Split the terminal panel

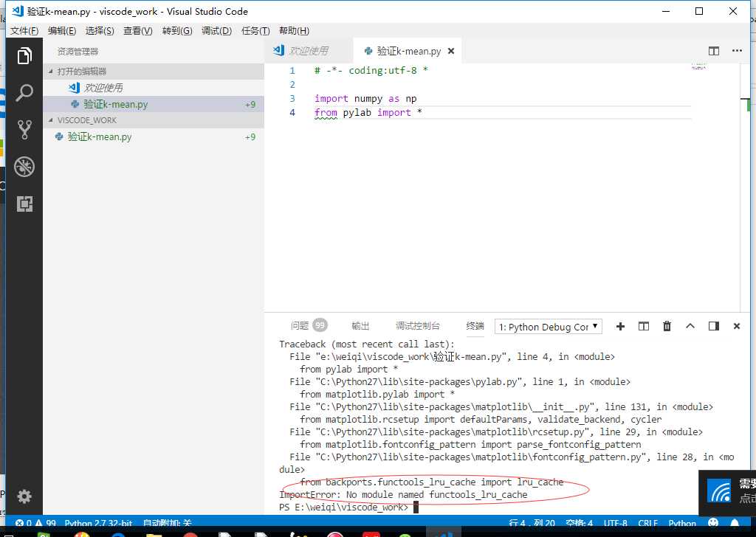643,327
